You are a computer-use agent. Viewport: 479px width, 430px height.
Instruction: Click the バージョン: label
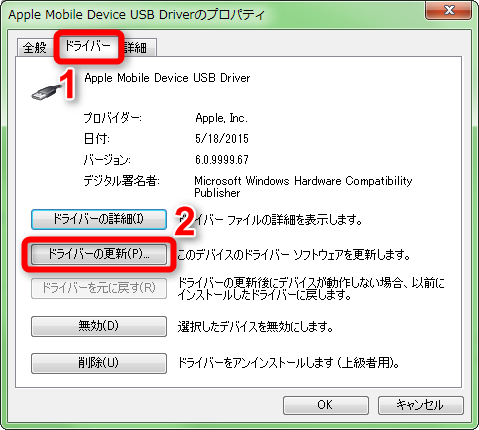pyautogui.click(x=107, y=160)
